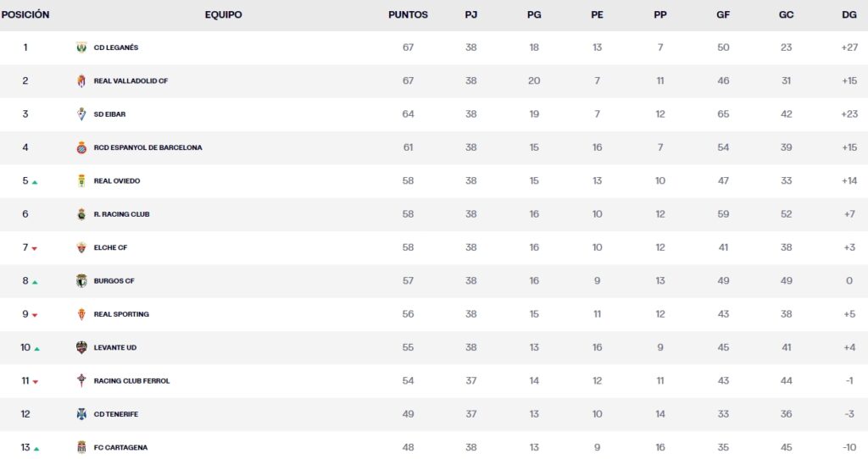
Task: Open the Racing Club Ferrol link
Action: click(131, 381)
